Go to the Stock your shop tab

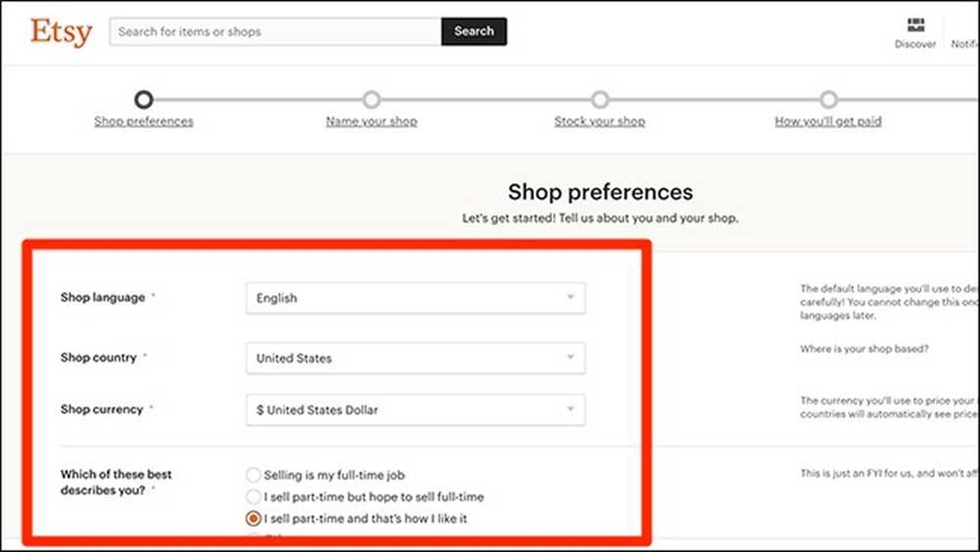point(599,122)
